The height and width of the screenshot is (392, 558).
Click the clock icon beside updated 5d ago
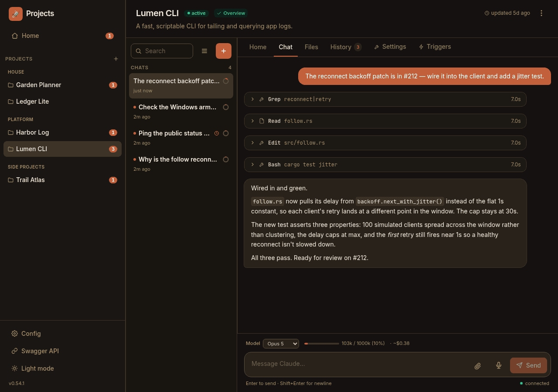coord(487,13)
